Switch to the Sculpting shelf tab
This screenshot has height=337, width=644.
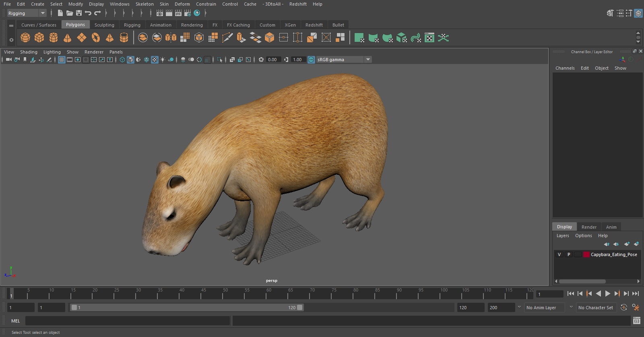[104, 25]
